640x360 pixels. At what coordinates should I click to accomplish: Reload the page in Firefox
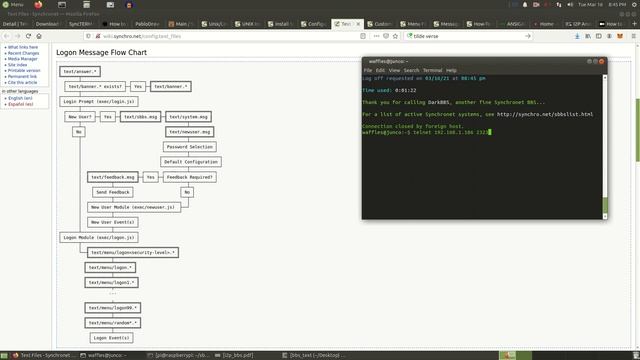(x=28, y=36)
